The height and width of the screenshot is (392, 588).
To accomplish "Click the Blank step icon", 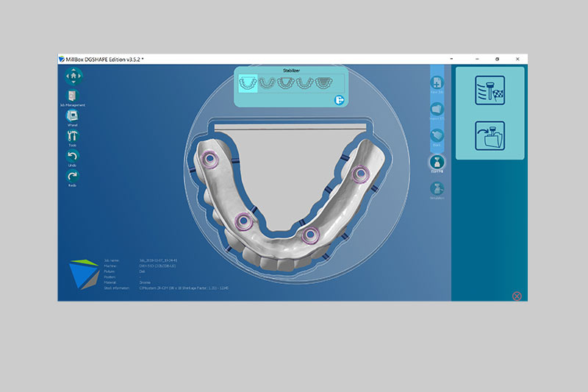I will 437,135.
